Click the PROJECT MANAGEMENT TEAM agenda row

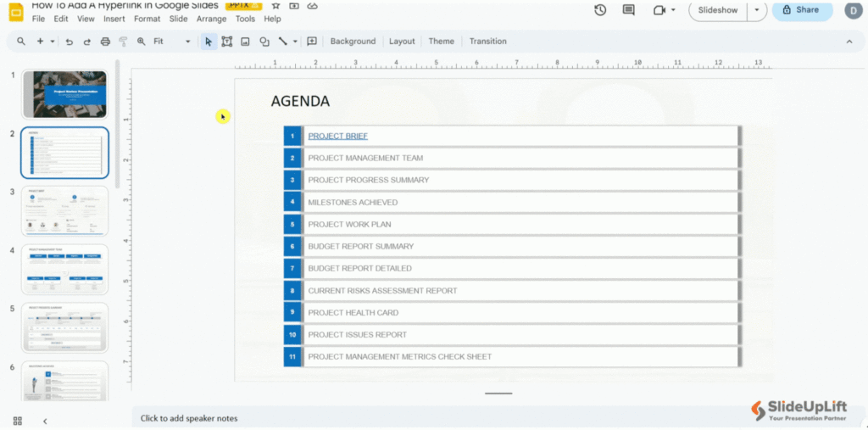(511, 158)
